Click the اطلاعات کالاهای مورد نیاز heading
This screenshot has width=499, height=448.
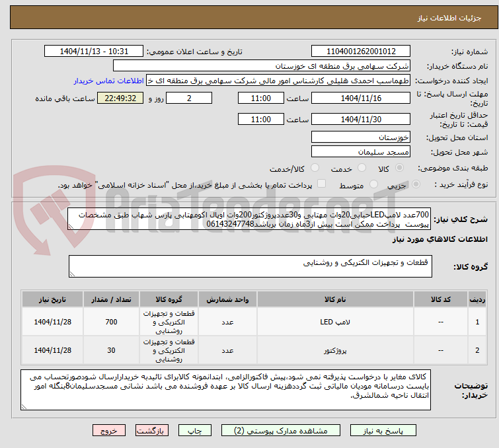(x=440, y=239)
